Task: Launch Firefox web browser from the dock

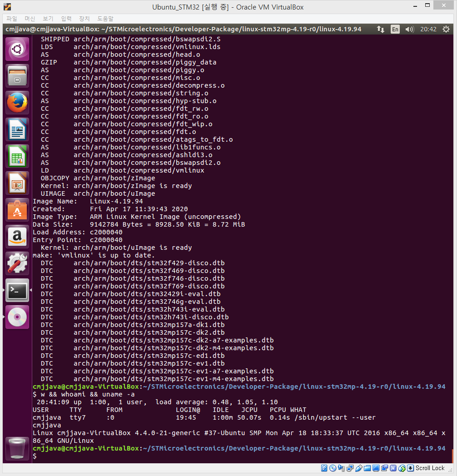Action: [17, 103]
